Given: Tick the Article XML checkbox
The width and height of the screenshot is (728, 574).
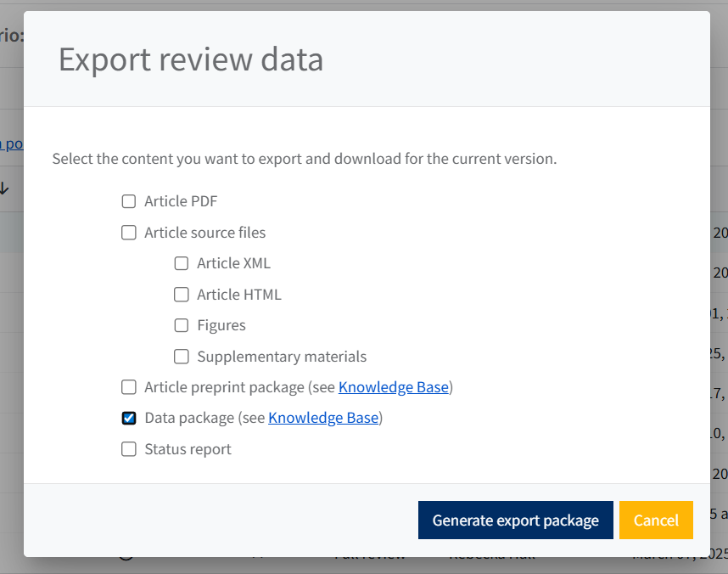Looking at the screenshot, I should pyautogui.click(x=182, y=263).
